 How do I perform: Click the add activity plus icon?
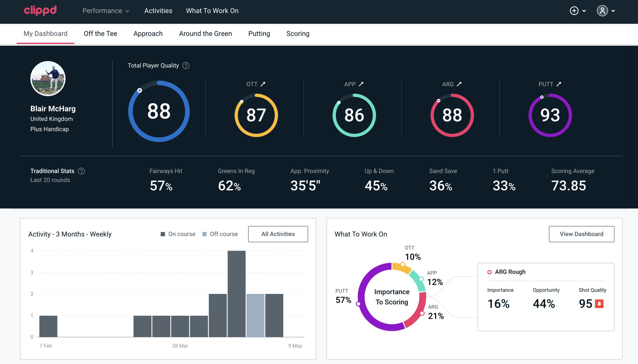coord(574,11)
